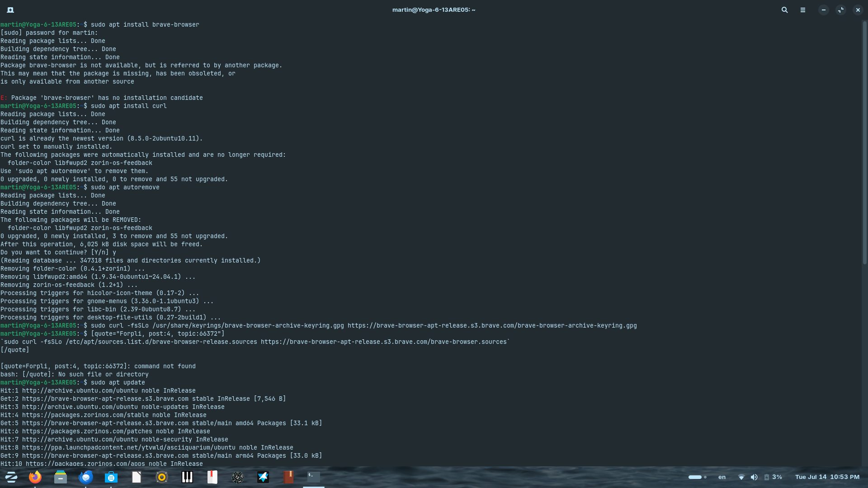Click 'sudo apt install brave-browser' command
868x488 pixels.
tap(145, 24)
